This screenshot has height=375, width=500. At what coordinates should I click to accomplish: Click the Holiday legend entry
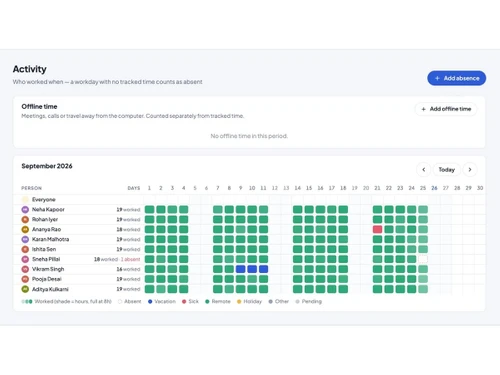coord(249,301)
